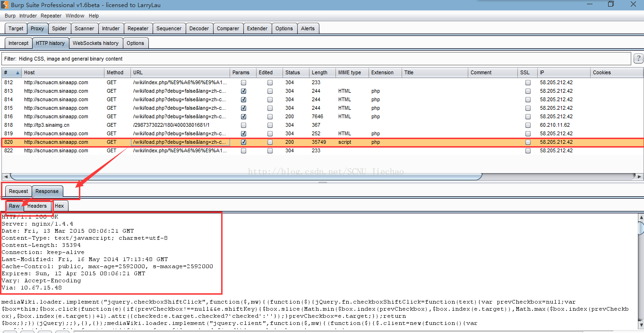Toggle Edited checkbox in row 819

[270, 133]
